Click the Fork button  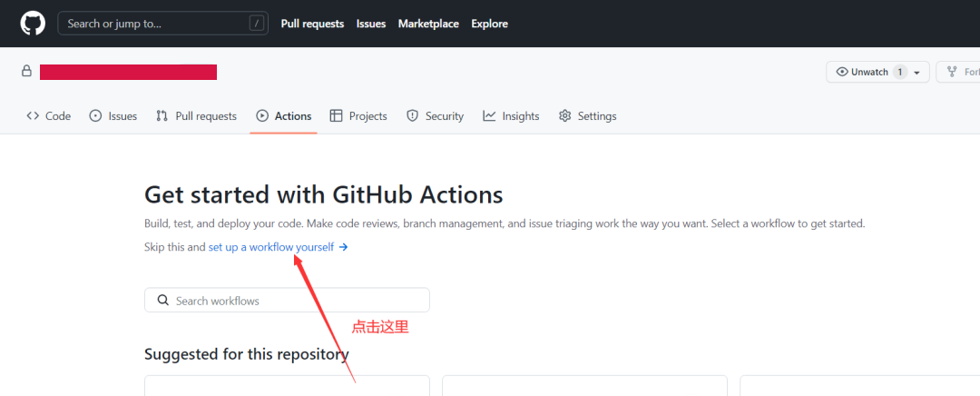click(958, 72)
